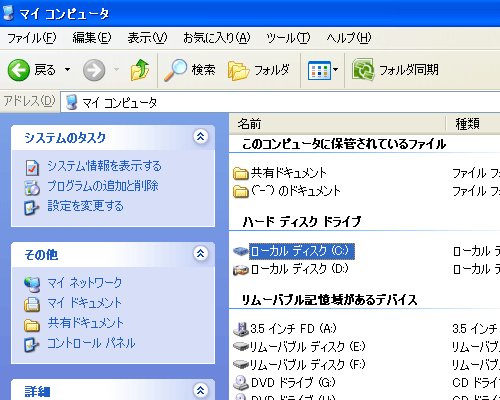Click プログラムの追加と削除 link

103,186
